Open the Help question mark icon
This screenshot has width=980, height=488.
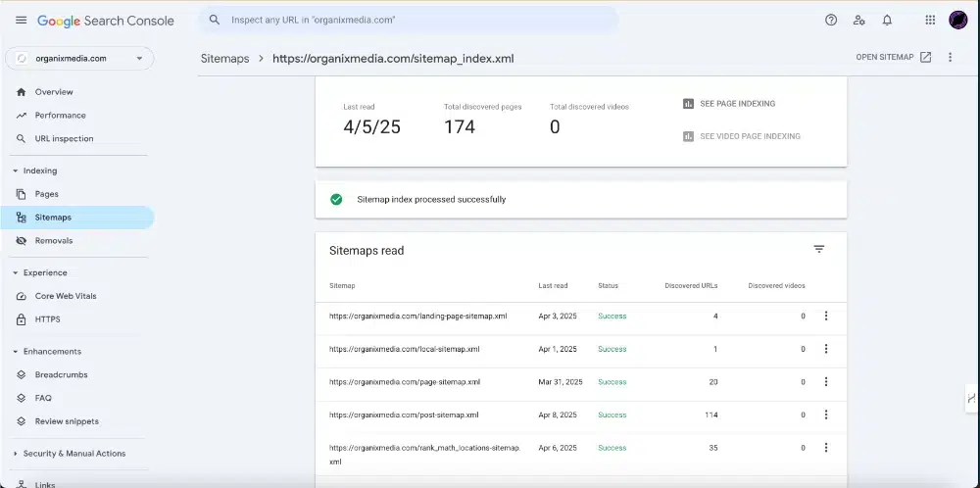(831, 20)
